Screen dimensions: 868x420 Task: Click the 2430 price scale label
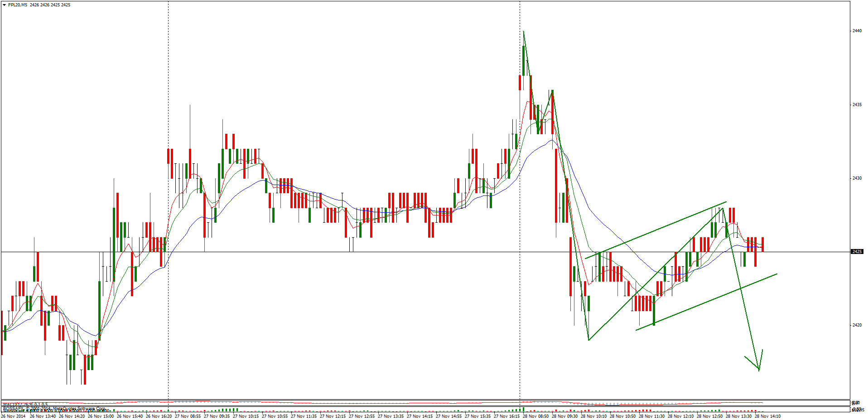(x=857, y=178)
